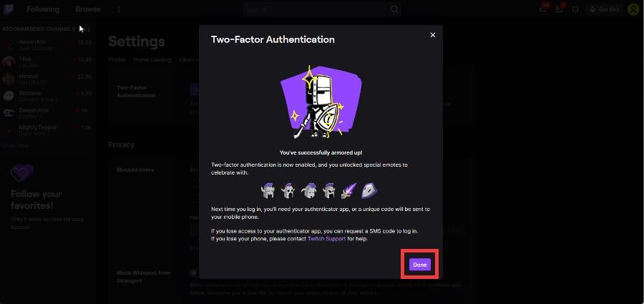
Task: Switch to the Prime Gaming tab
Action: (152, 59)
